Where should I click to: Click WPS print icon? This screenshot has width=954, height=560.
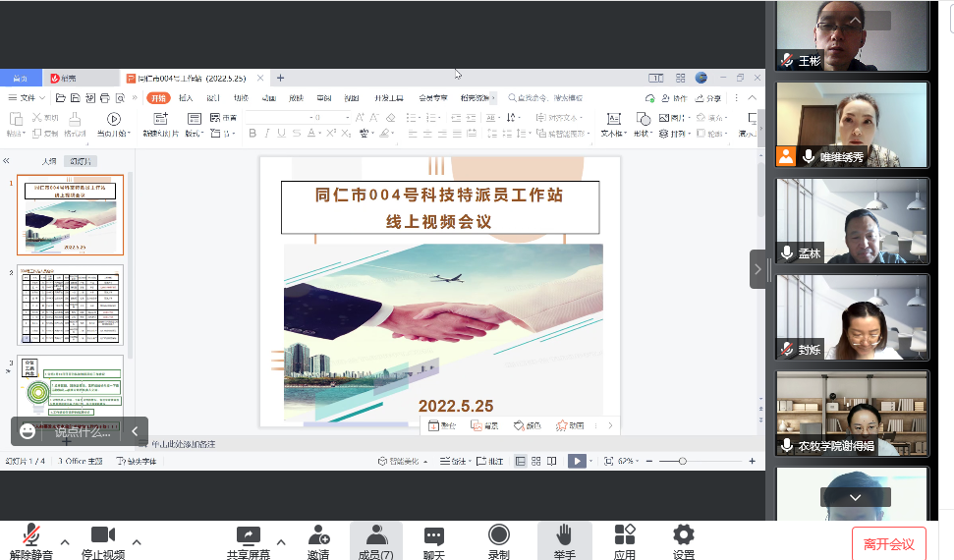tap(105, 98)
